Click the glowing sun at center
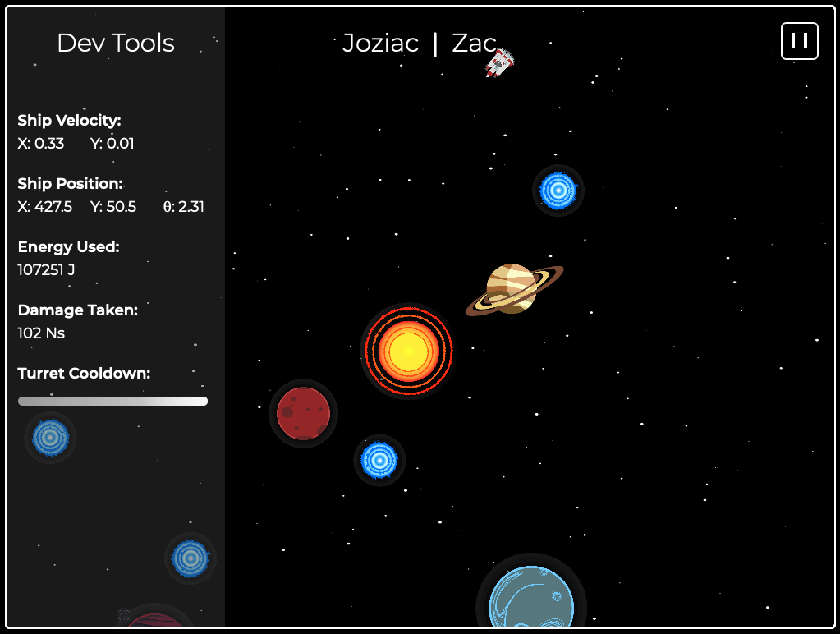 408,351
